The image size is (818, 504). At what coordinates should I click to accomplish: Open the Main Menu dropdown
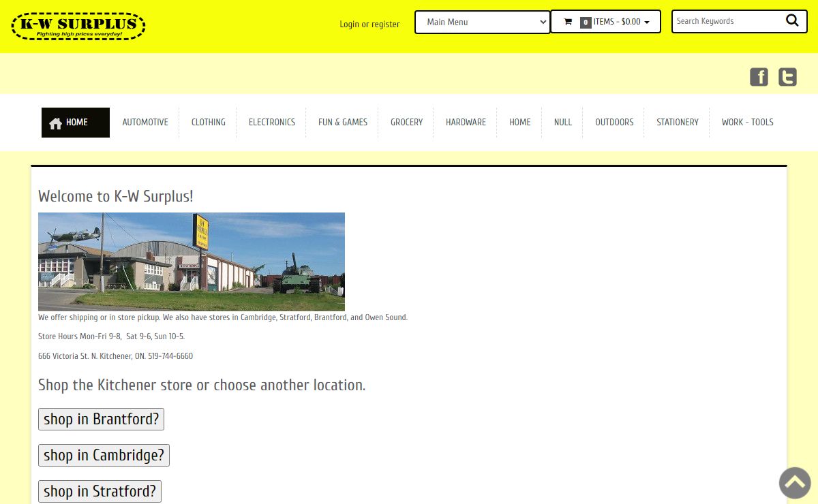[x=483, y=22]
